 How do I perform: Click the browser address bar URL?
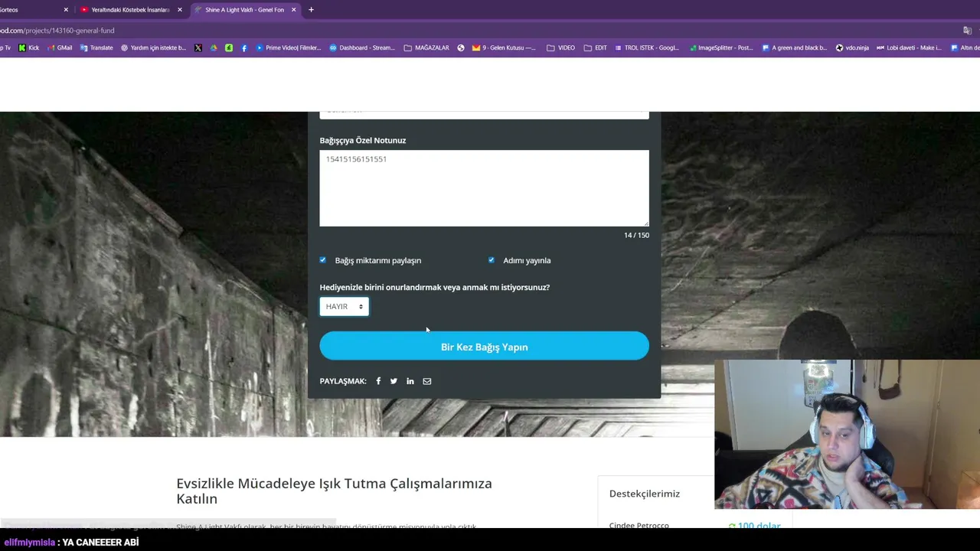click(57, 31)
